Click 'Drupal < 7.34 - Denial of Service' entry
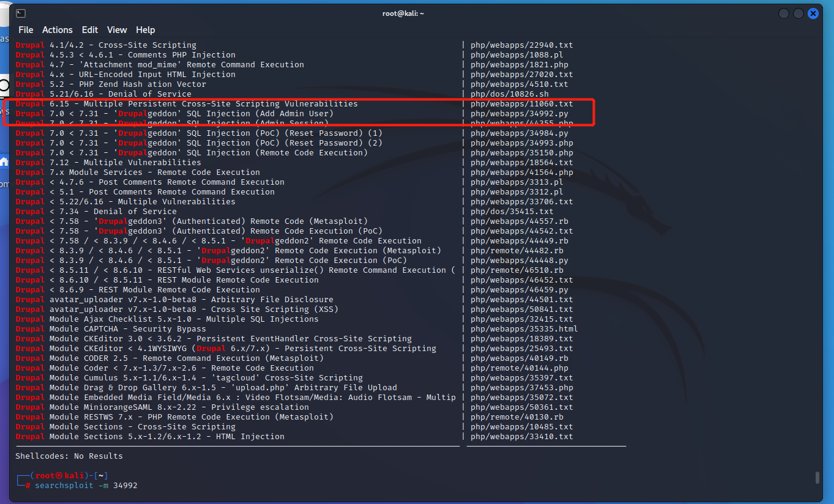The height and width of the screenshot is (504, 834). click(96, 212)
